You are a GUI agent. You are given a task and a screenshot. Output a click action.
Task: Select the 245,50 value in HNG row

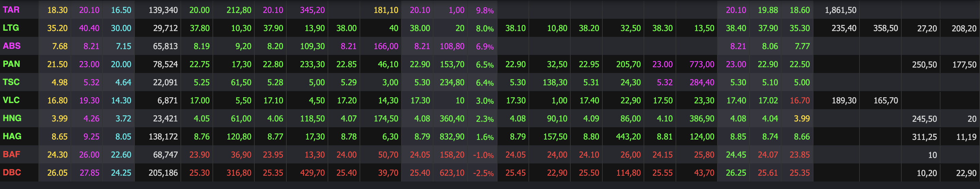[x=924, y=119]
